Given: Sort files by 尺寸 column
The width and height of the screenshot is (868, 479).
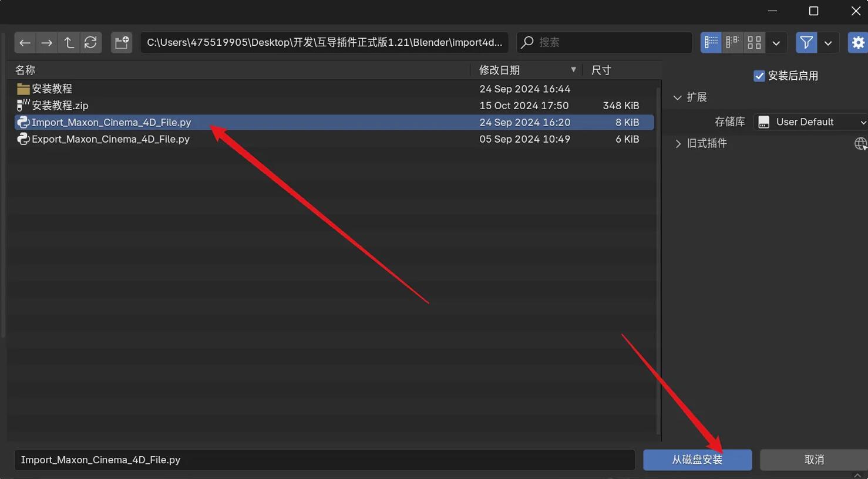Looking at the screenshot, I should pyautogui.click(x=601, y=70).
